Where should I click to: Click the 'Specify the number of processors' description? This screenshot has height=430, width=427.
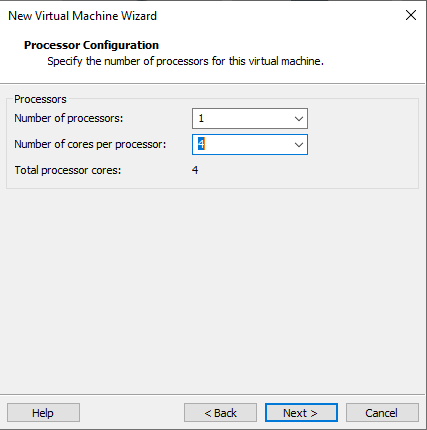[x=185, y=61]
